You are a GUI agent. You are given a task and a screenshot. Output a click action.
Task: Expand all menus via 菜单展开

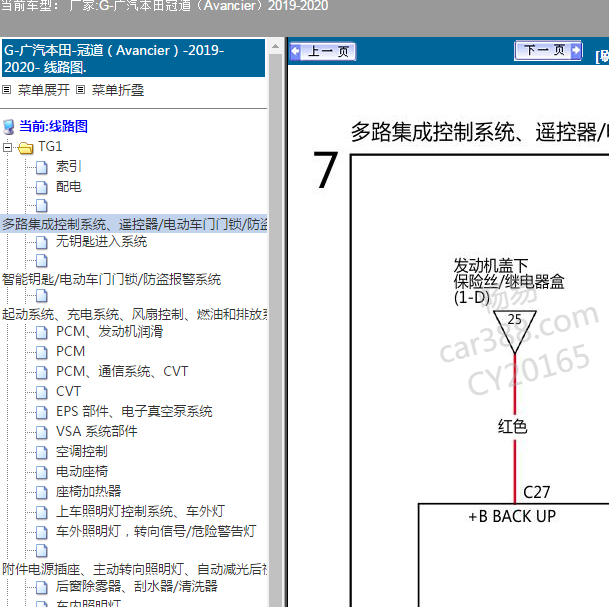[44, 90]
